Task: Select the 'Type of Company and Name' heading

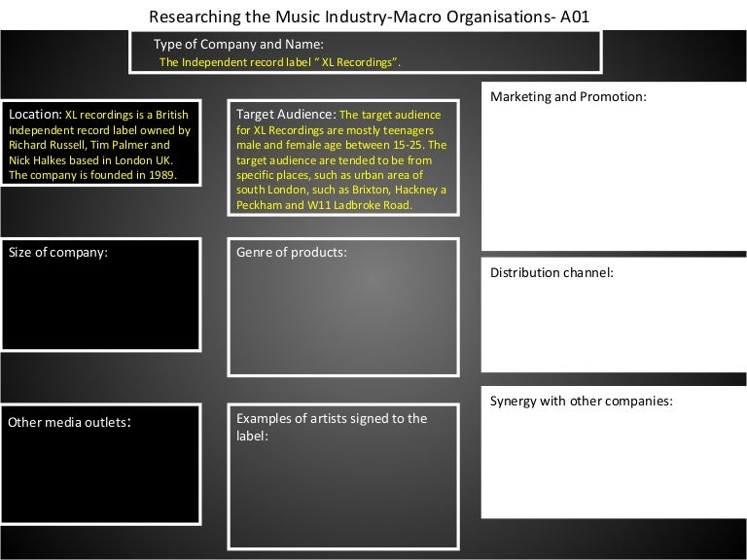Action: [238, 45]
